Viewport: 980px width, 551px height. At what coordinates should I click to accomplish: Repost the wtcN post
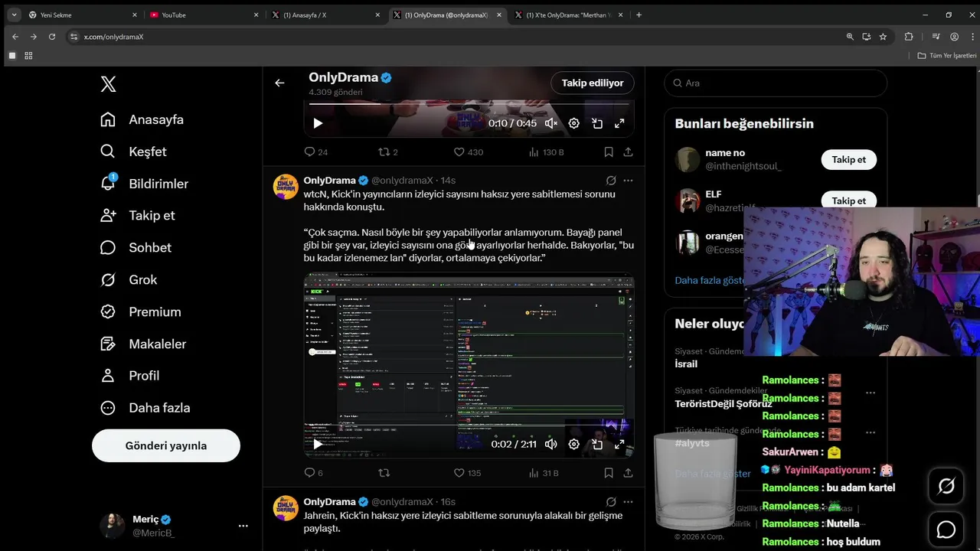point(384,473)
